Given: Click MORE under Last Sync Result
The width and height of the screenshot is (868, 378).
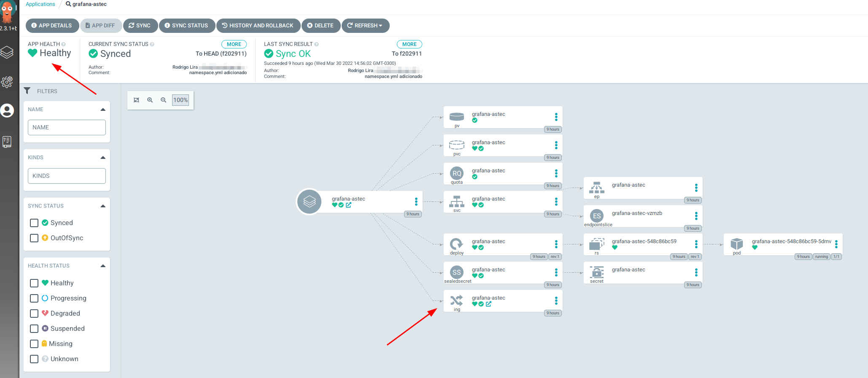Looking at the screenshot, I should (409, 44).
